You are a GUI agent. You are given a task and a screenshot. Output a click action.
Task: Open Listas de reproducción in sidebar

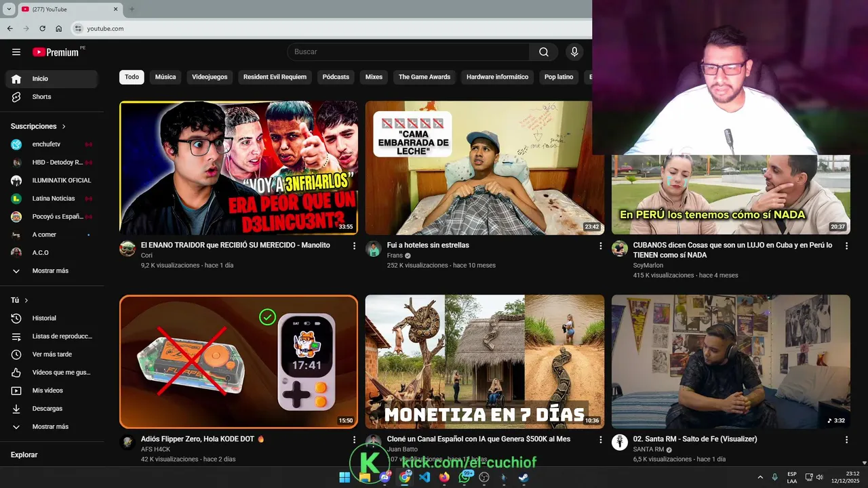point(52,336)
